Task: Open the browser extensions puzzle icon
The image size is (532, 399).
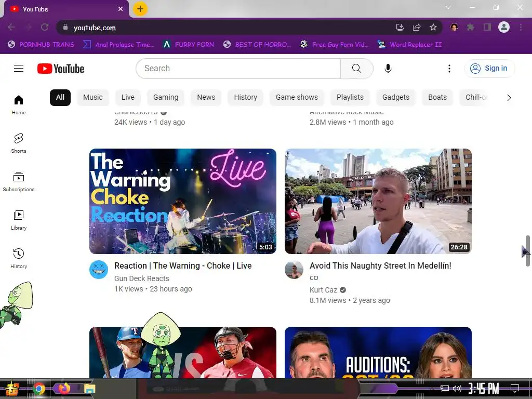Action: click(x=470, y=27)
